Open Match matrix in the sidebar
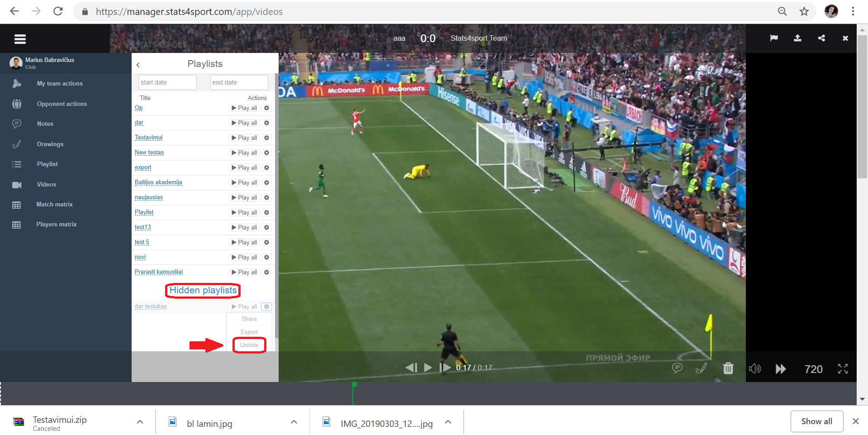 (x=55, y=204)
